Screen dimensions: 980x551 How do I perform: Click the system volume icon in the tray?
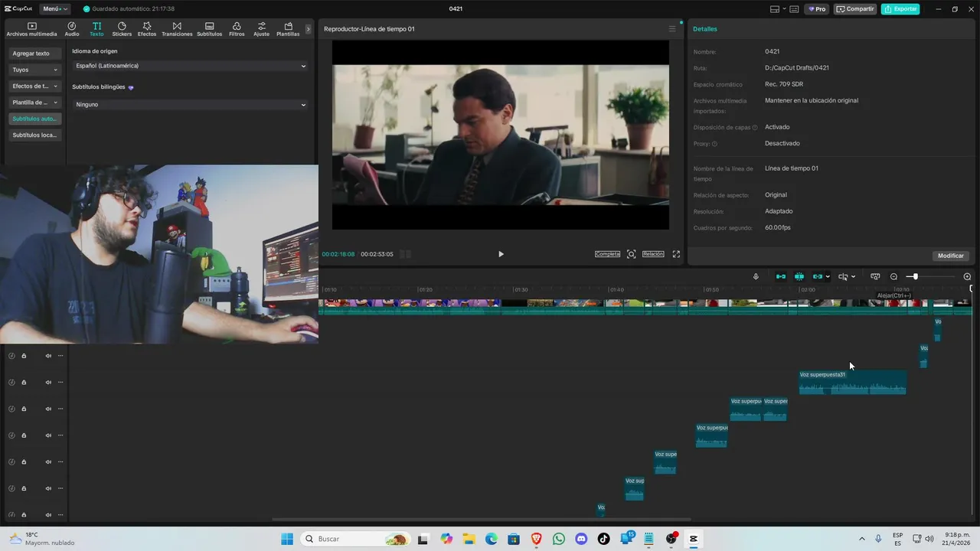(929, 539)
